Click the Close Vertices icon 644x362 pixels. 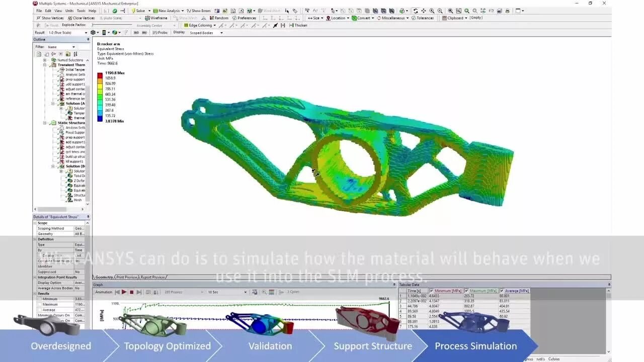(69, 18)
